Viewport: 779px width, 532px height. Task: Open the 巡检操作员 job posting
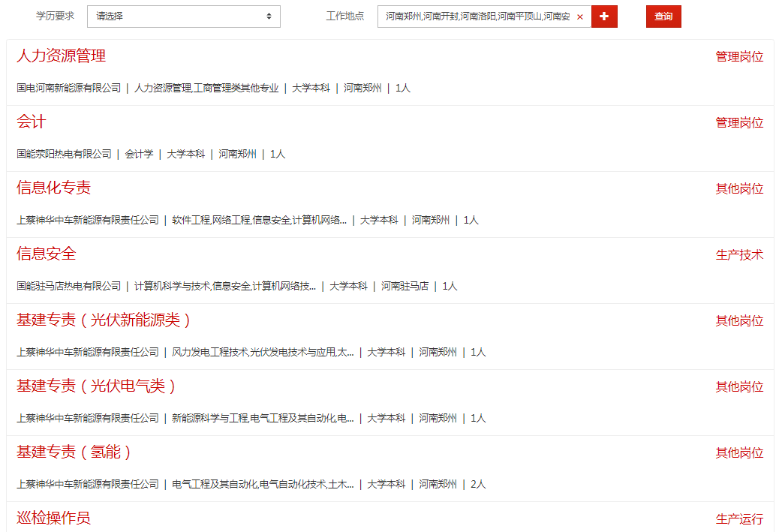coord(53,518)
